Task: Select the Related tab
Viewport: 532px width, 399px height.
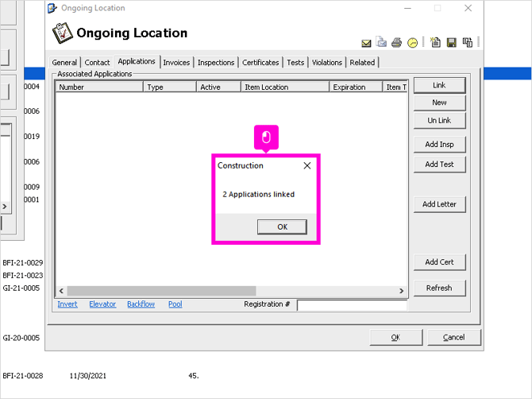Action: coord(362,63)
